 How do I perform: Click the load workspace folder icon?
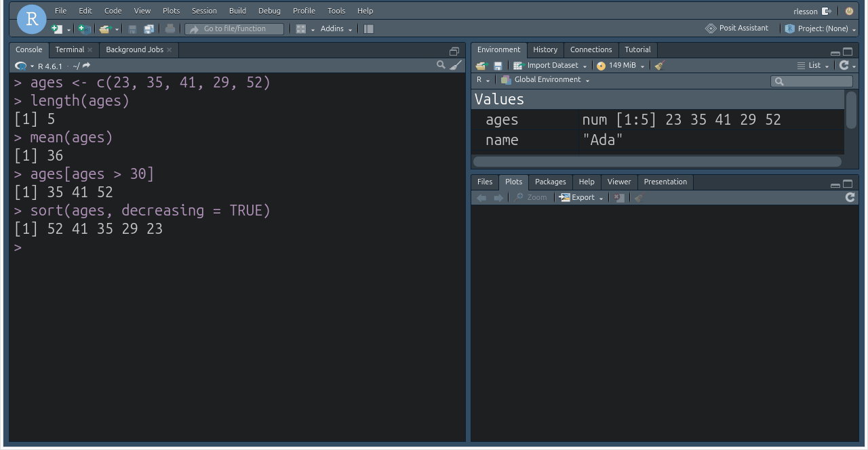coord(481,66)
